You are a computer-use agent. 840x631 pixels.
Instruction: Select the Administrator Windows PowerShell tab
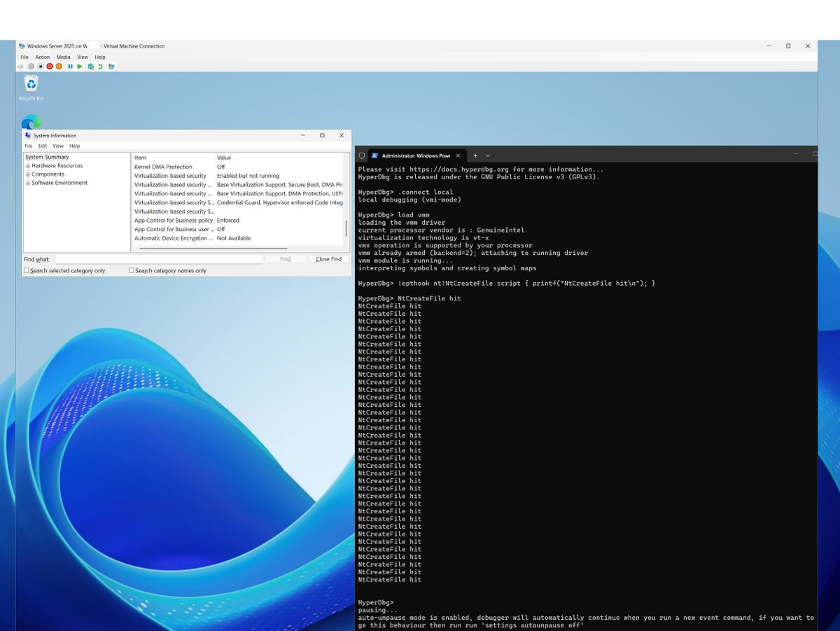(x=417, y=155)
